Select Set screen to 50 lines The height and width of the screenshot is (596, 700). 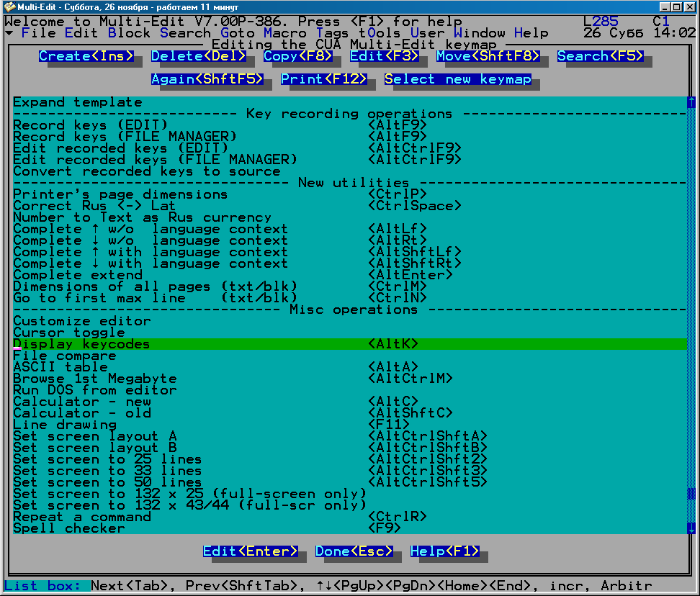click(350, 483)
